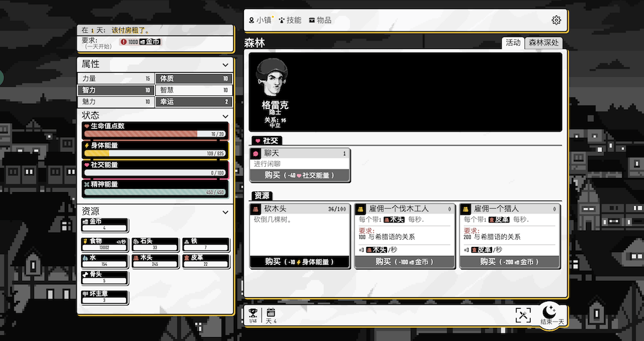The height and width of the screenshot is (341, 644).
Task: Collapse the 状态 status section
Action: [225, 115]
